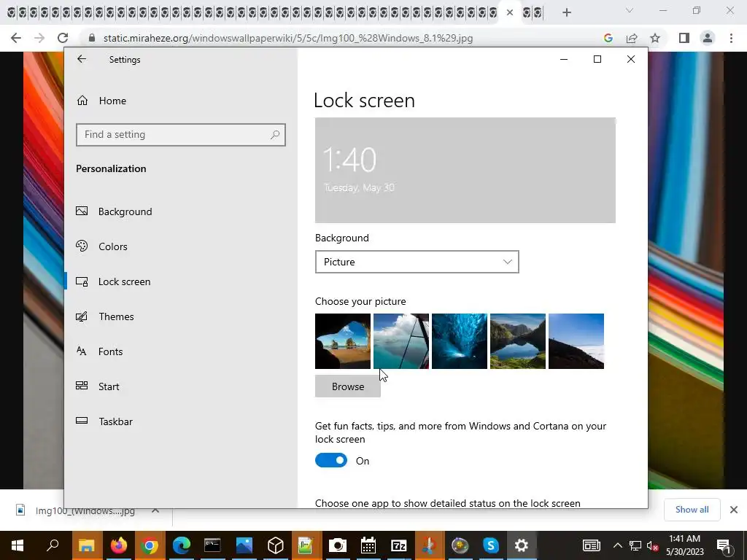
Task: Launch Firefox from the taskbar
Action: (x=119, y=545)
